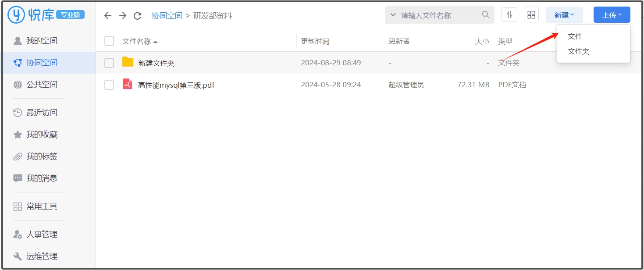Open 我的空间 in the sidebar
The image size is (644, 270).
point(42,41)
